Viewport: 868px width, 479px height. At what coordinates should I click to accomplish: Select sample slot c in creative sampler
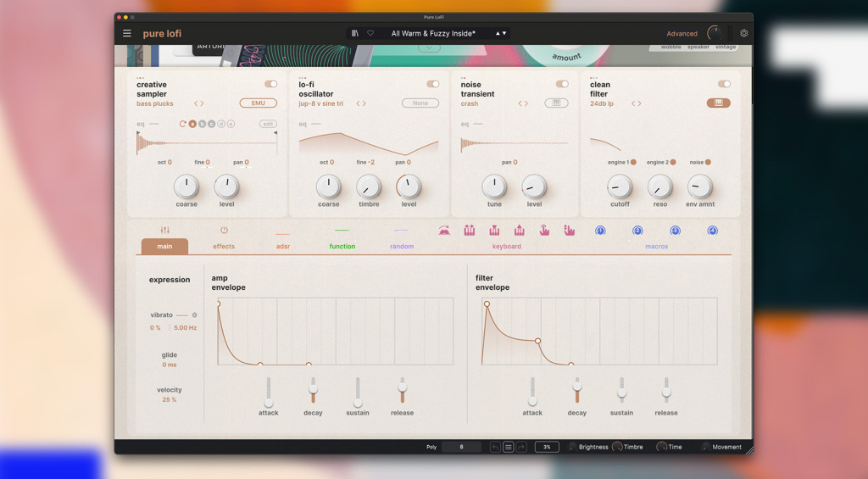click(211, 124)
